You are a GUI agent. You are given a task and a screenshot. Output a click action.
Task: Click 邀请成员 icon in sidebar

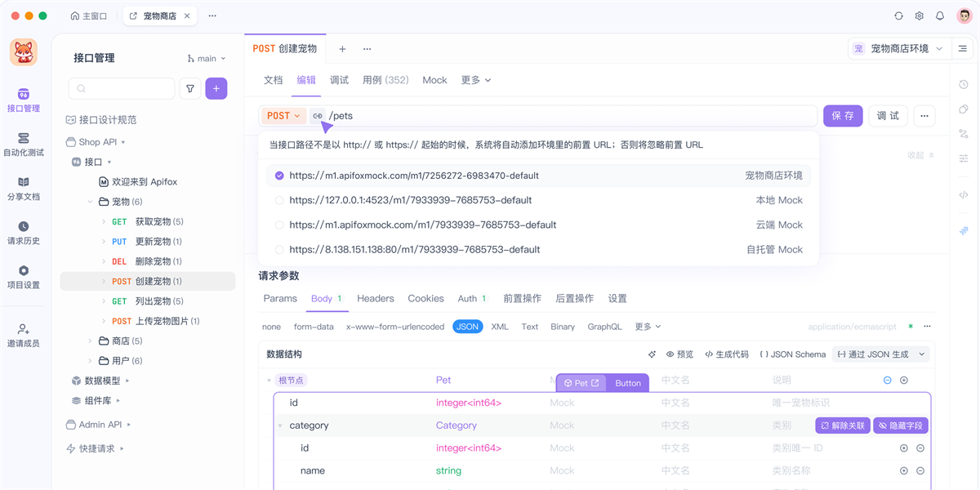(x=24, y=329)
